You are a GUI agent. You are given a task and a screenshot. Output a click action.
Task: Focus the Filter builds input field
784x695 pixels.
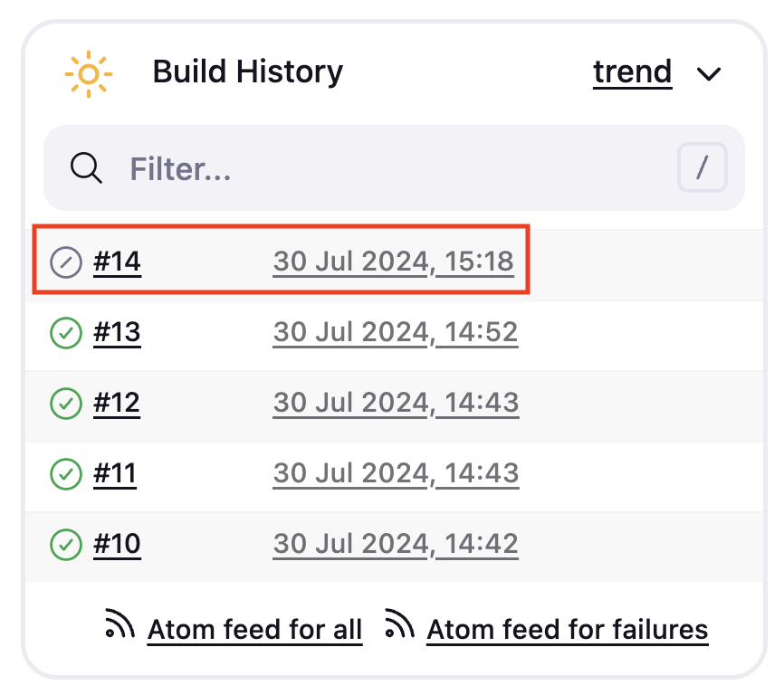pos(394,168)
